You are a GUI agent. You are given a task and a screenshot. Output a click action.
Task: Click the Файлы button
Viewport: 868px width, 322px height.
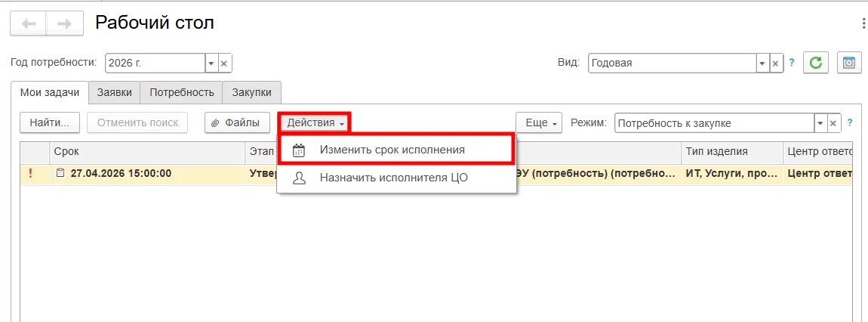tap(236, 123)
